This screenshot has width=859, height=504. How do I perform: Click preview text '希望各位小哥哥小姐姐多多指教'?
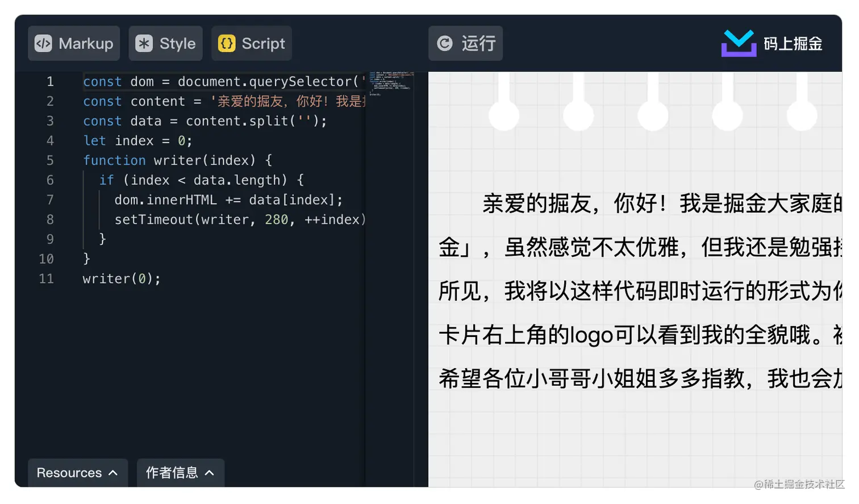[x=591, y=379]
